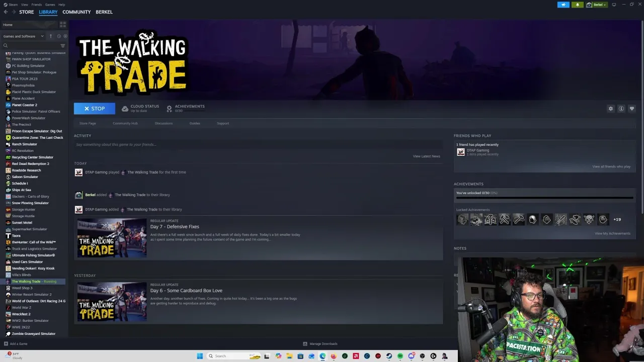Open Manage Downloads
Image resolution: width=644 pixels, height=362 pixels.
coord(320,344)
